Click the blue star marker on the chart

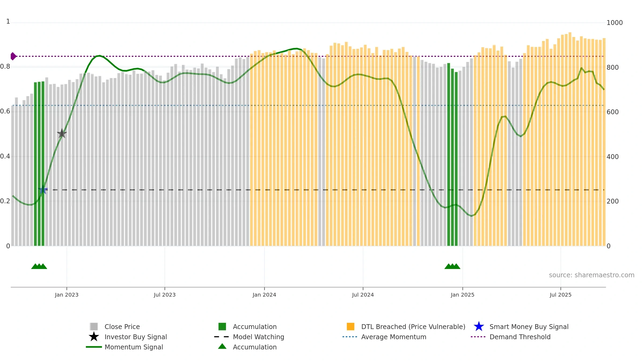coord(43,190)
